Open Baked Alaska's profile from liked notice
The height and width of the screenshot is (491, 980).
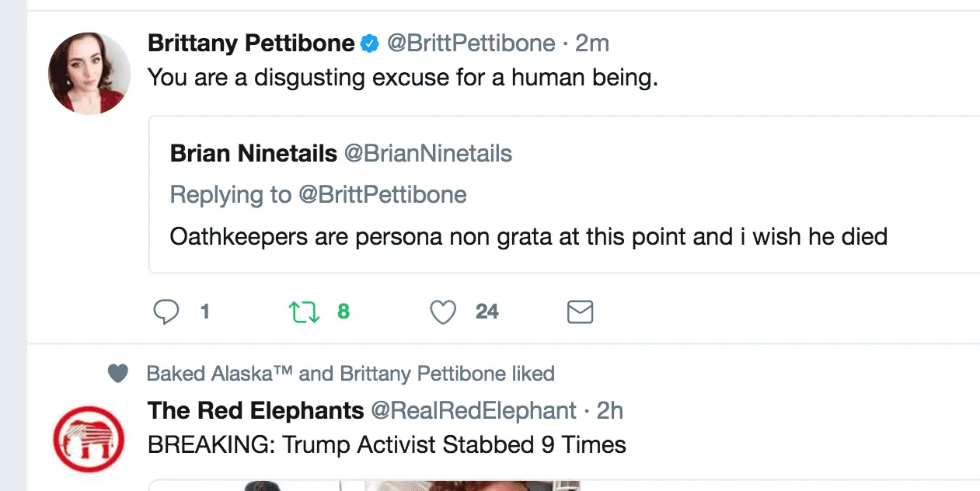(219, 374)
